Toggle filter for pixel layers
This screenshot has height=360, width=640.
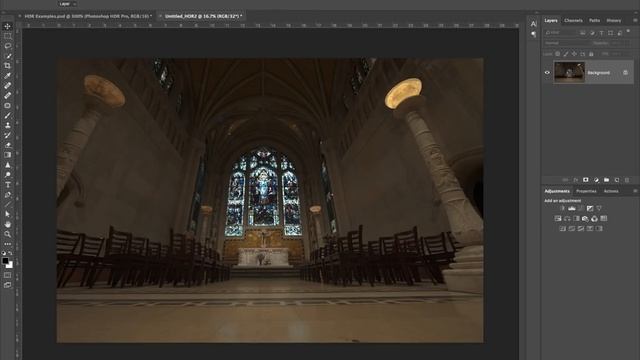point(582,33)
